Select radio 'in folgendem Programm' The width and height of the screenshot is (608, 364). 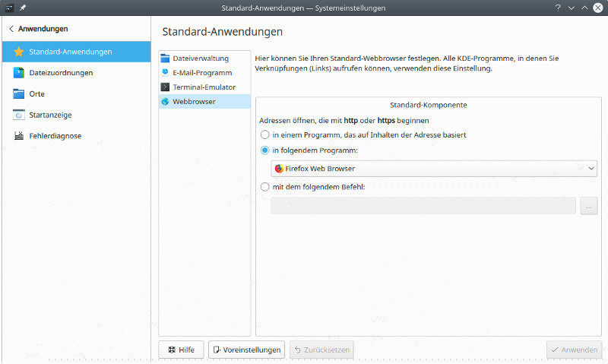264,150
